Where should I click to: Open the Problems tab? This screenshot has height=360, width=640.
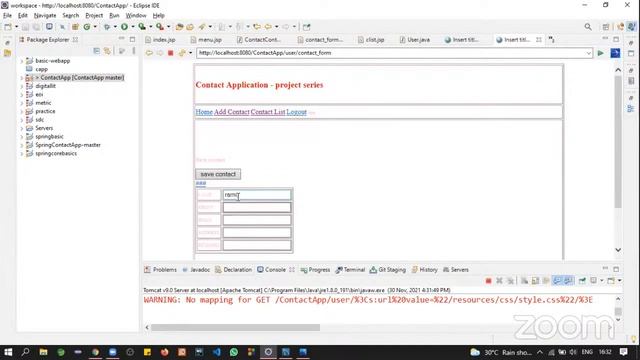pyautogui.click(x=160, y=269)
